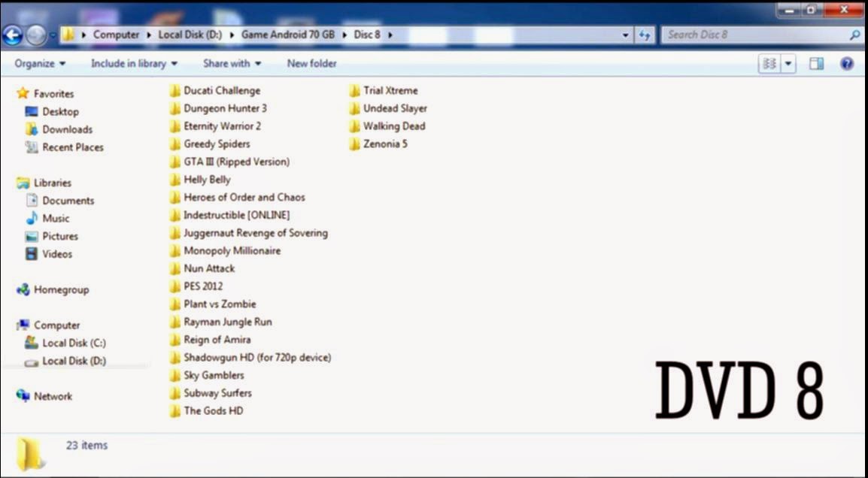Click the Search Disc 8 input field
This screenshot has width=868, height=478.
point(756,35)
